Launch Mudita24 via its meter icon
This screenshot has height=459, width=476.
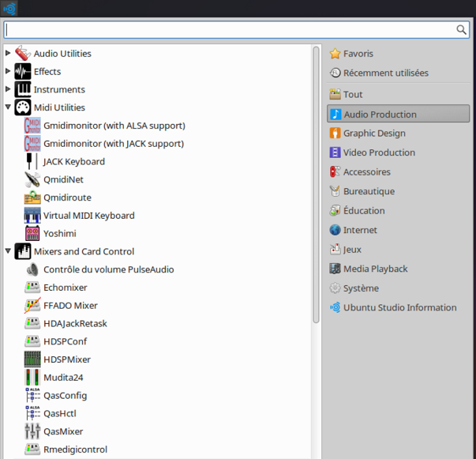32,378
